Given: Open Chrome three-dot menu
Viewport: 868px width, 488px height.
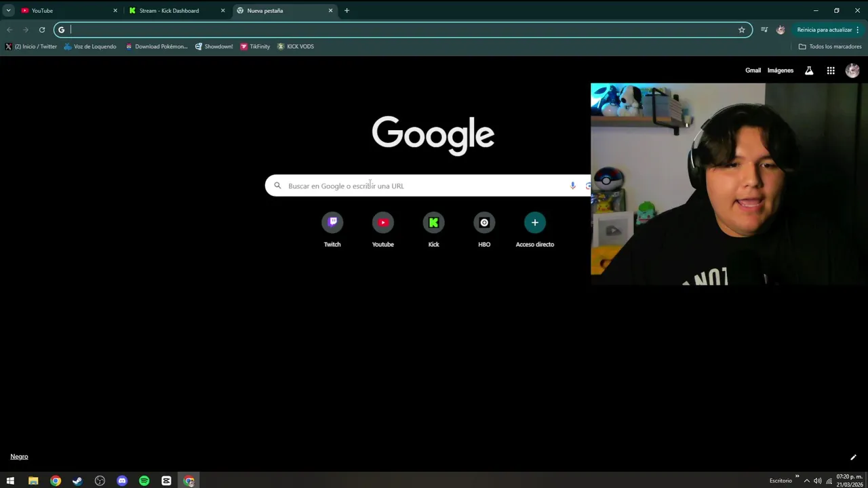Looking at the screenshot, I should (858, 30).
